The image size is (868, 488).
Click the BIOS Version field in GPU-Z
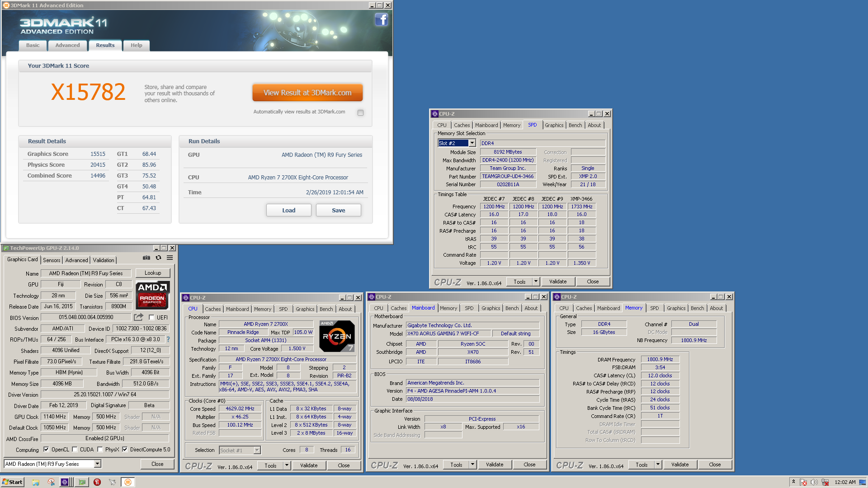[86, 317]
